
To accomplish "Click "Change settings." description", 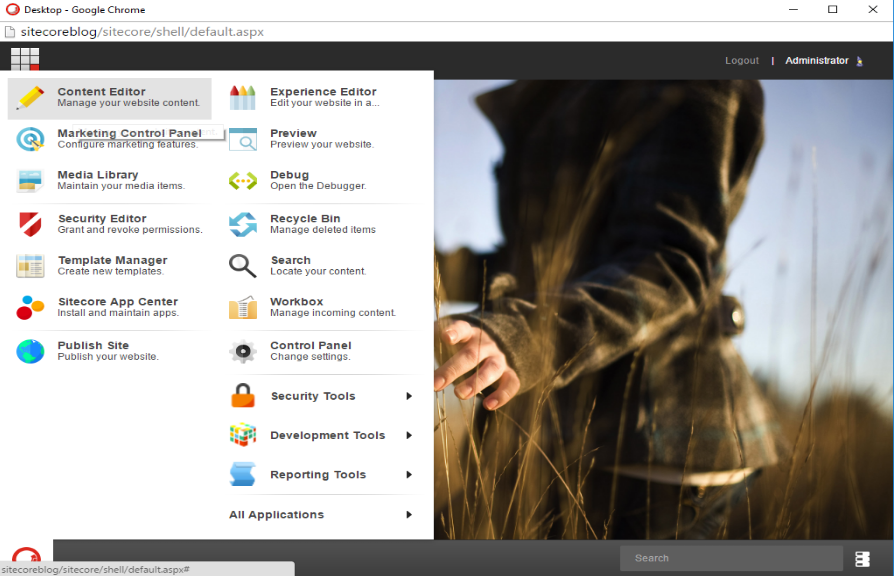I will 310,357.
